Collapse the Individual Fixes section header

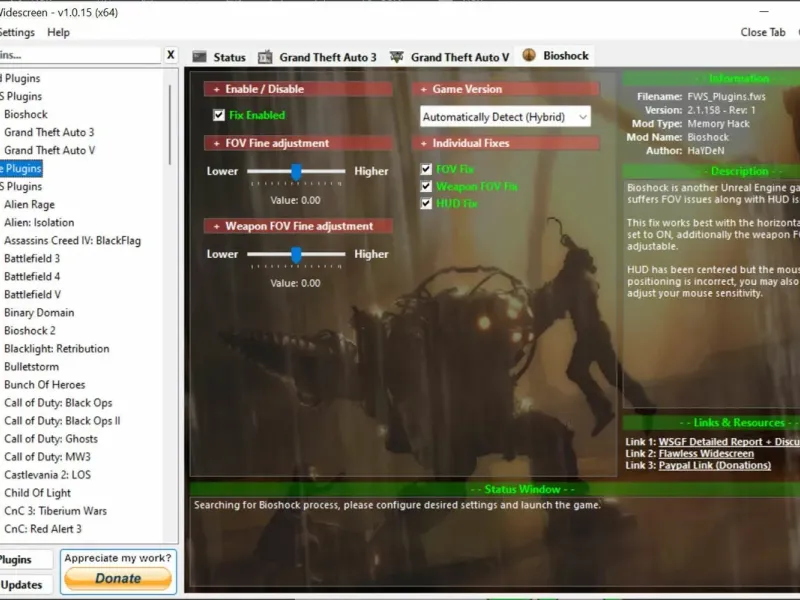(x=505, y=143)
